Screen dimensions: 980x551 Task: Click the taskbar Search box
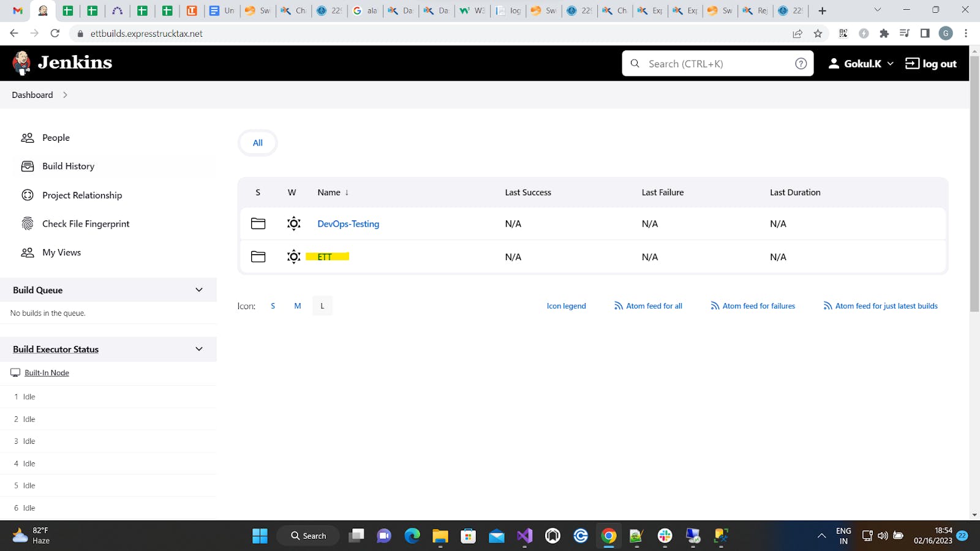pyautogui.click(x=309, y=536)
